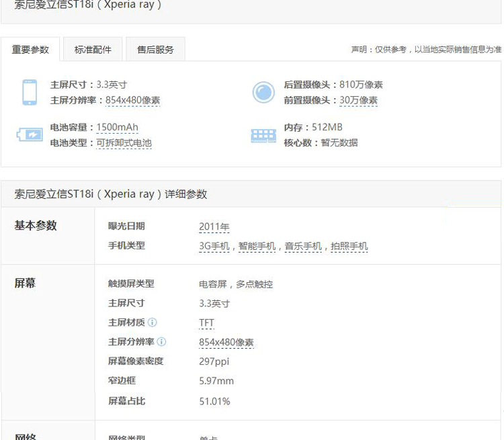Select the 暂无数据 core count value
Screen dimensions: 504x440
(x=339, y=142)
